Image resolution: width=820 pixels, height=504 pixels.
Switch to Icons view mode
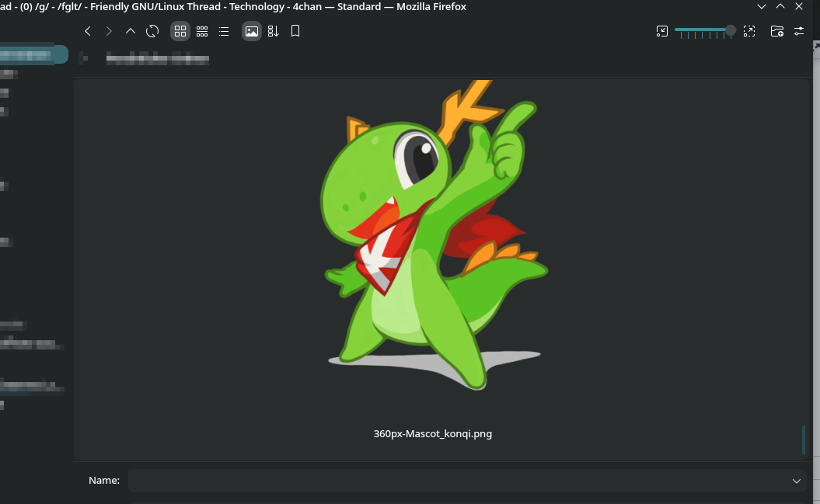pyautogui.click(x=180, y=31)
